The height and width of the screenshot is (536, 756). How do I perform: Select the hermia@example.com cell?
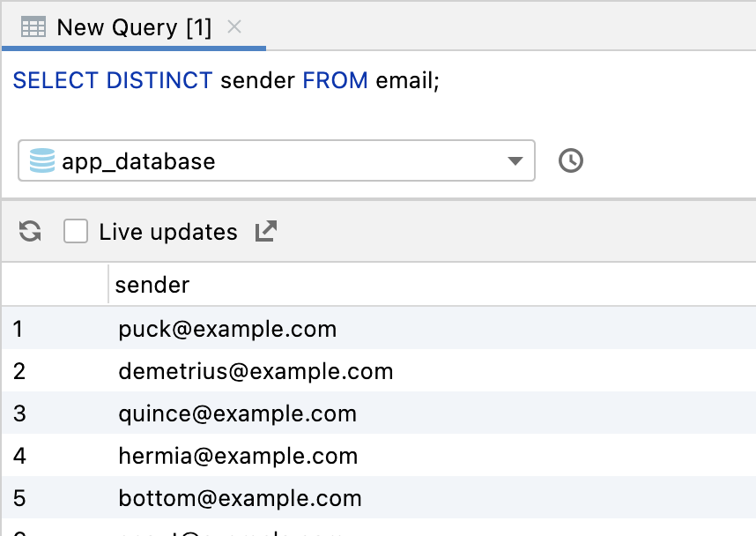pyautogui.click(x=238, y=457)
